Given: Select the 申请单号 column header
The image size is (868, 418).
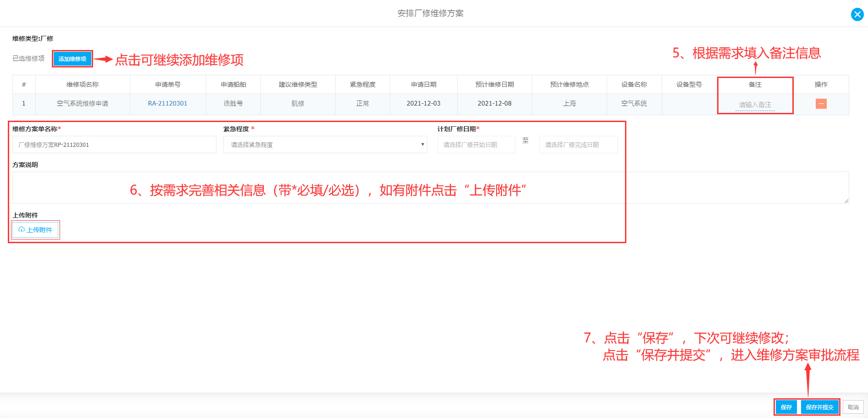Looking at the screenshot, I should (x=168, y=84).
